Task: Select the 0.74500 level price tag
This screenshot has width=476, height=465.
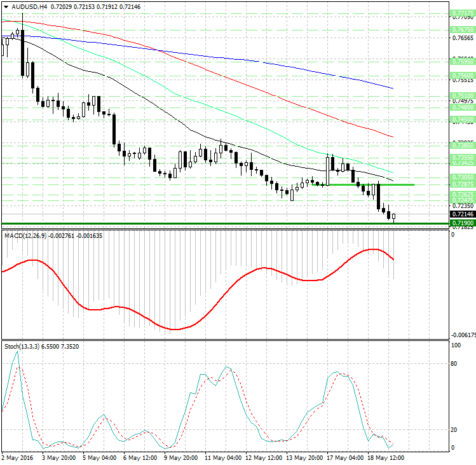Action: (x=463, y=119)
